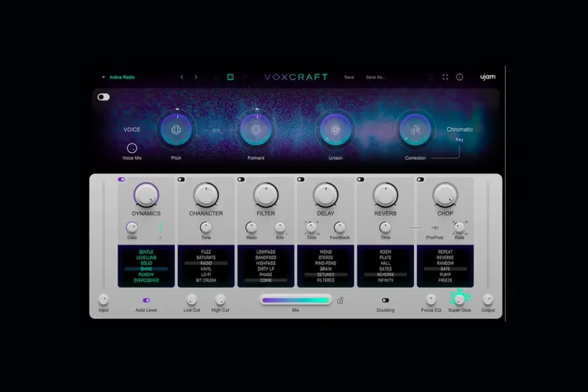Turn off Auto Level switch
588x392 pixels.
click(147, 300)
